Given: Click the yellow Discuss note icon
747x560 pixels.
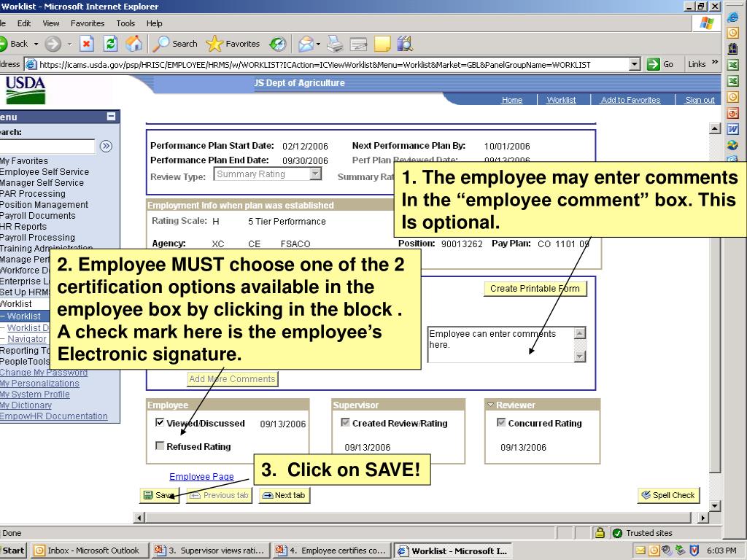Looking at the screenshot, I should pos(382,44).
